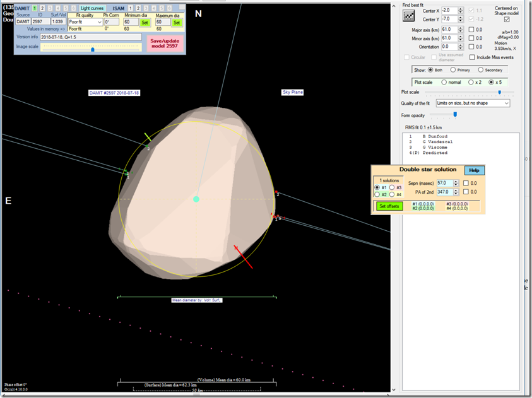The width and height of the screenshot is (532, 398).
Task: Open the Light curves tab
Action: (92, 8)
